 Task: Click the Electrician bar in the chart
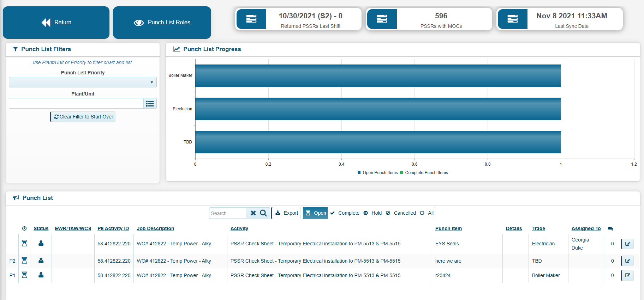pyautogui.click(x=378, y=109)
